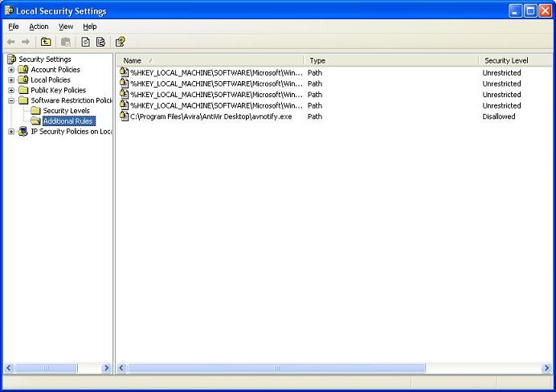This screenshot has height=392, width=556.
Task: Expand the Local Policies node
Action: pos(11,80)
